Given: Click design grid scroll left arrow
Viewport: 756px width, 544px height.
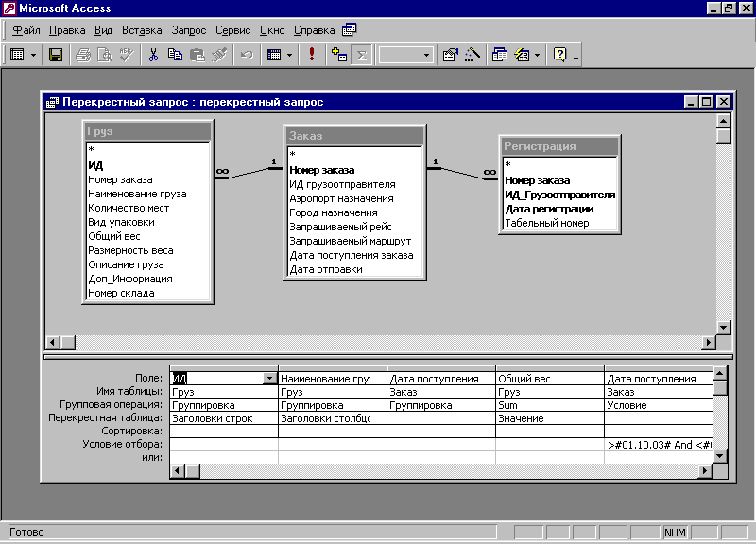Looking at the screenshot, I should pos(177,470).
